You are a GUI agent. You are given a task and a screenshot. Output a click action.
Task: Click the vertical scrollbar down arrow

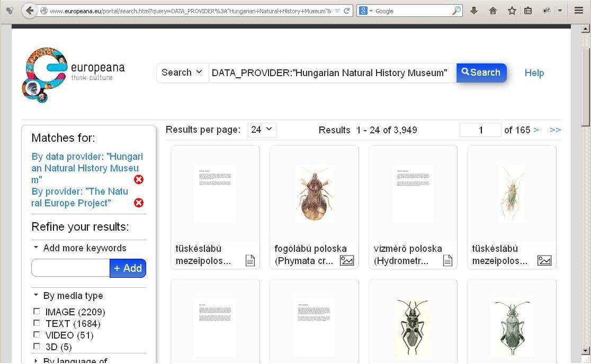click(x=585, y=350)
